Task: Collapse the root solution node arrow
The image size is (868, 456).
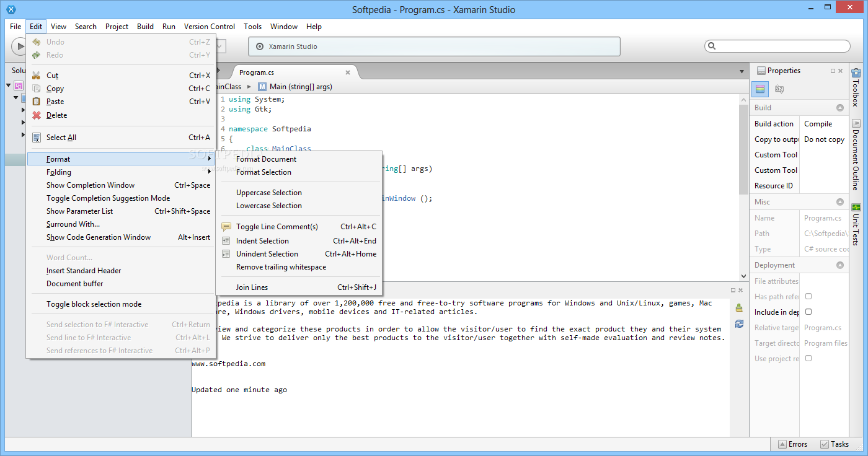Action: point(9,85)
